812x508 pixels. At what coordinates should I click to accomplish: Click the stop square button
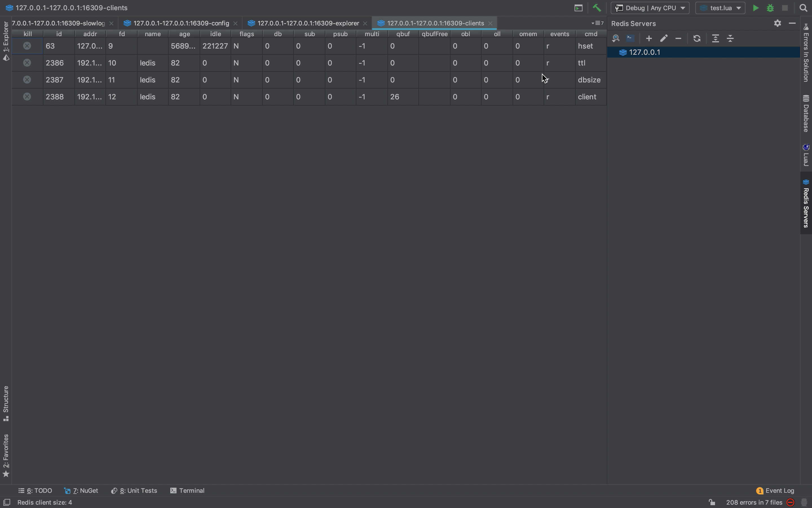[x=785, y=8]
